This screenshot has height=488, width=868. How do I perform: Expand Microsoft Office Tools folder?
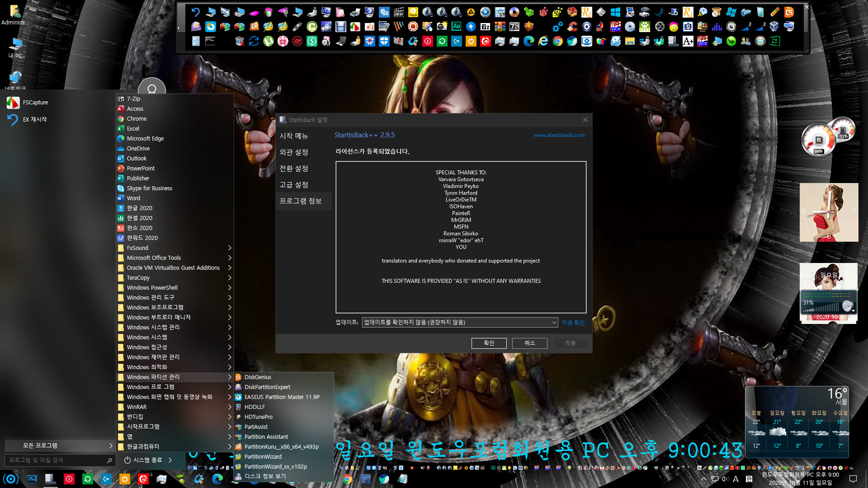[175, 258]
